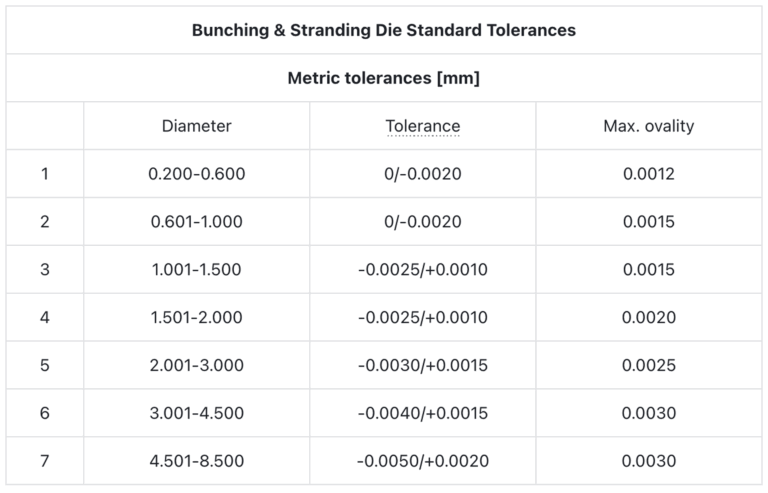The image size is (768, 493).
Task: Select tolerance '-0.0030/+0.0015'
Action: coord(423,366)
